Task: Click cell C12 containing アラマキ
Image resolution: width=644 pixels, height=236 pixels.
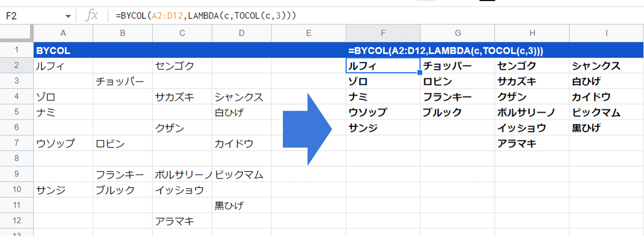Action: tap(182, 221)
